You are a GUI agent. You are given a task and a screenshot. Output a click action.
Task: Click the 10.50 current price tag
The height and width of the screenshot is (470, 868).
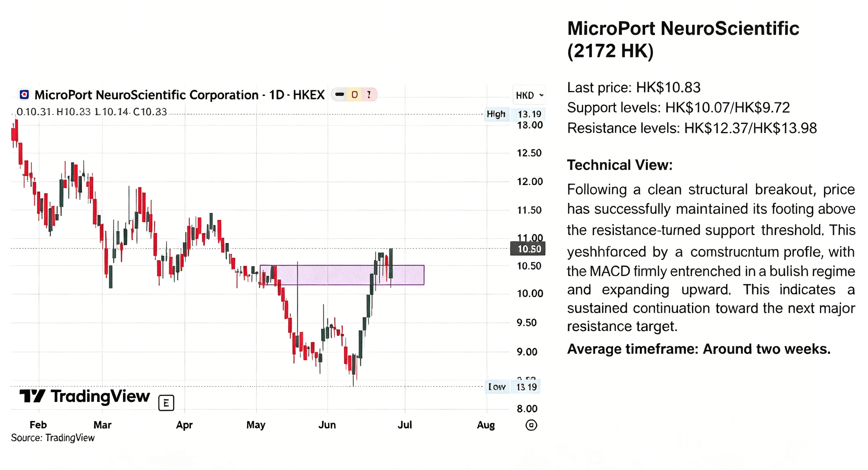(x=528, y=249)
